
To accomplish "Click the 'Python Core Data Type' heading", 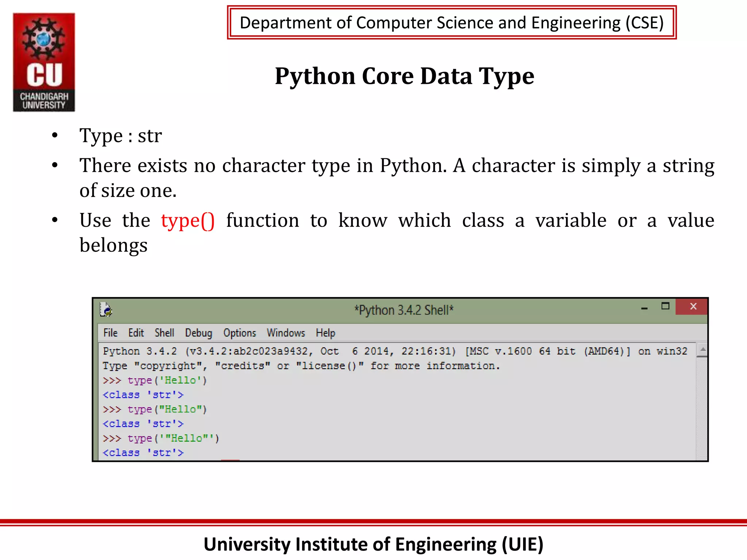I will coord(405,77).
